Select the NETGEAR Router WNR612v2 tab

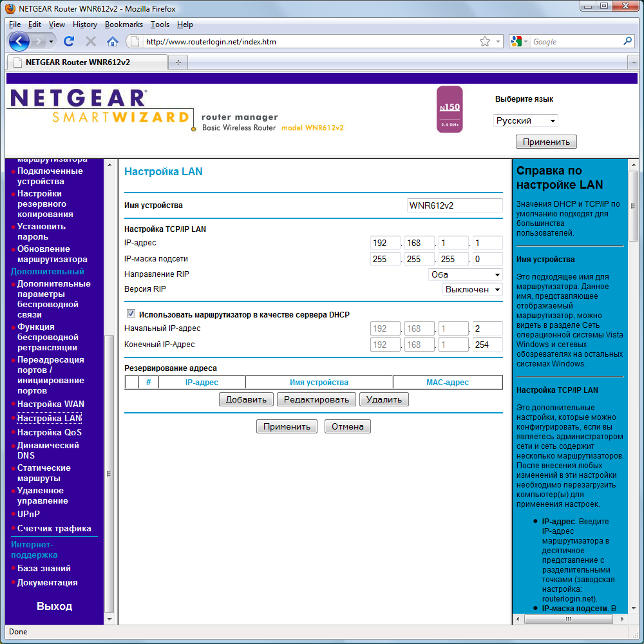pyautogui.click(x=87, y=62)
